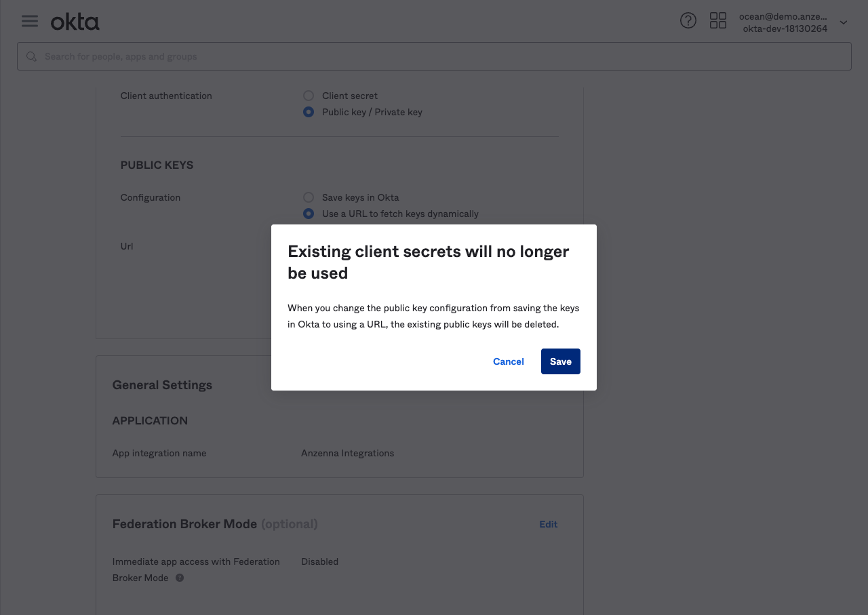868x615 pixels.
Task: Select Use a URL to fetch keys dynamically
Action: [309, 214]
